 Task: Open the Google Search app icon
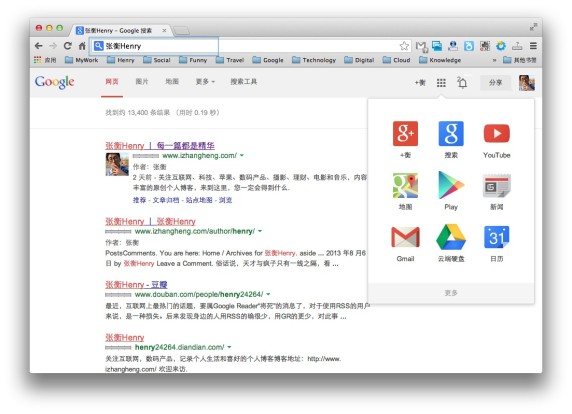(451, 134)
